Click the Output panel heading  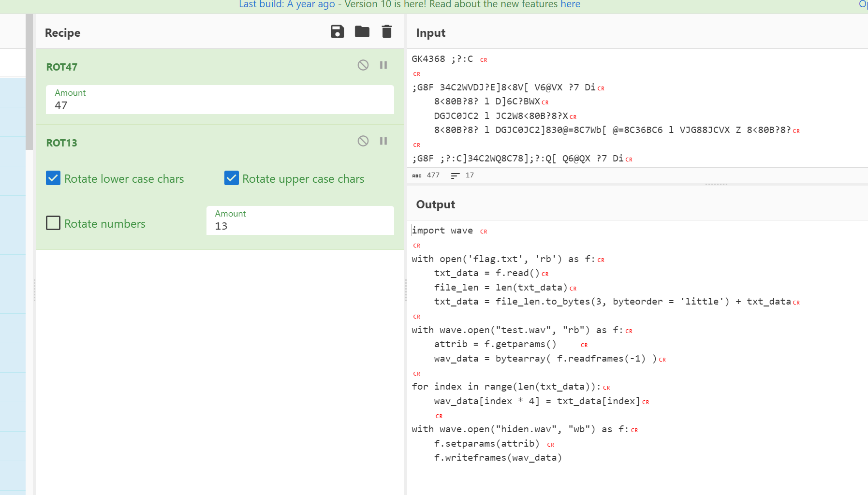436,204
